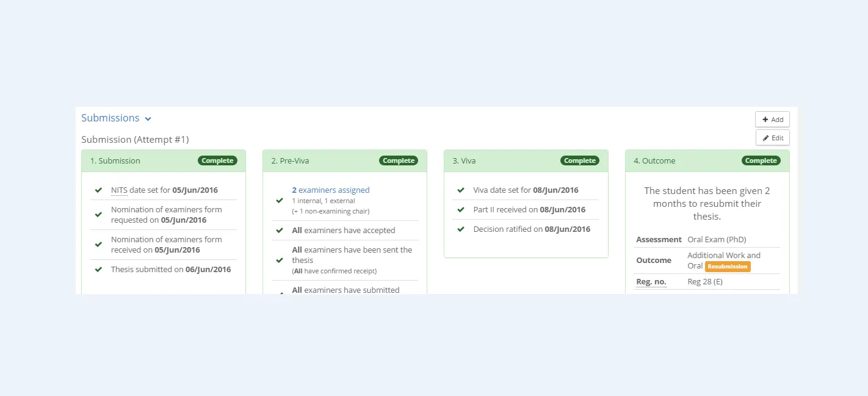
Task: Click the checkmark beside "Decision ratified on 08/Jun/2016"
Action: click(460, 229)
